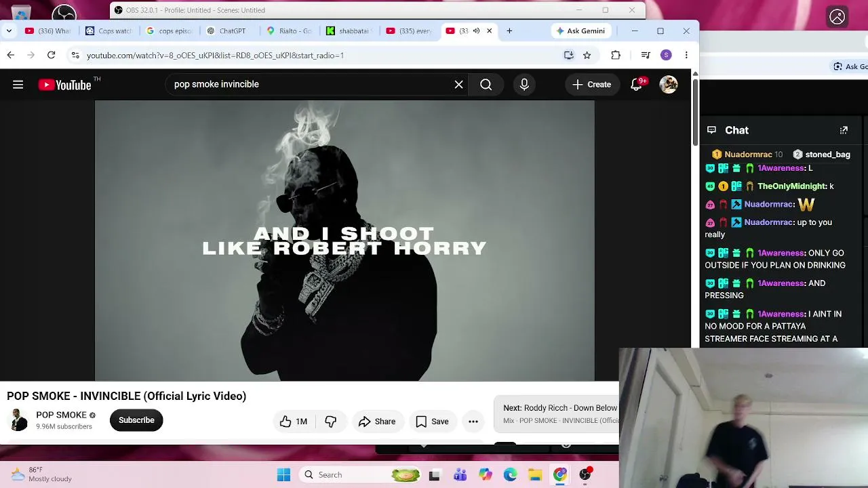Pop out the Chat panel
868x488 pixels.
(844, 130)
